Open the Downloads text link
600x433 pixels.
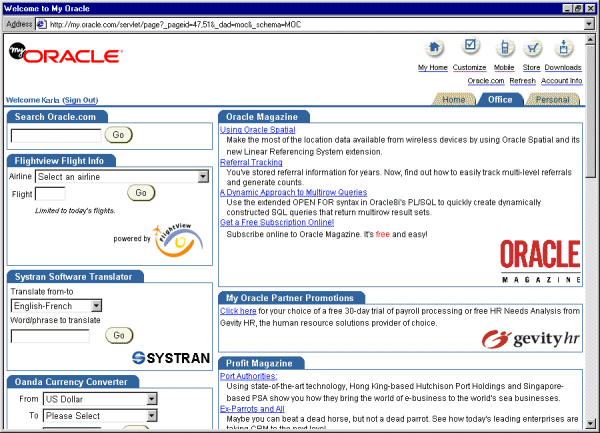(563, 68)
